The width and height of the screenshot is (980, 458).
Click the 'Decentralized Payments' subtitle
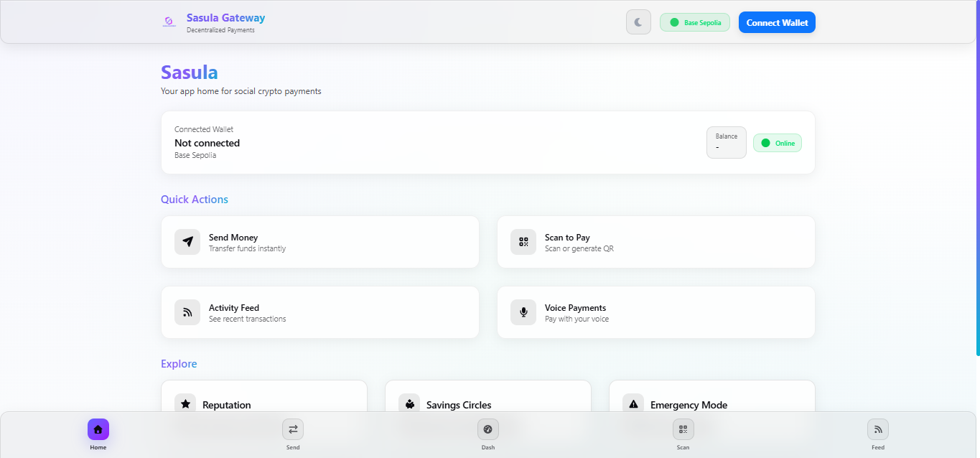coord(220,30)
